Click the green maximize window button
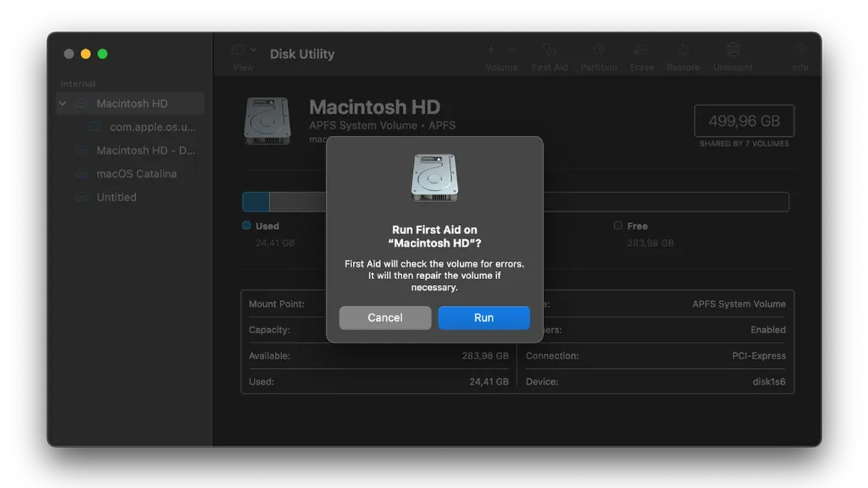Screen dimensions: 868x488 (x=103, y=53)
